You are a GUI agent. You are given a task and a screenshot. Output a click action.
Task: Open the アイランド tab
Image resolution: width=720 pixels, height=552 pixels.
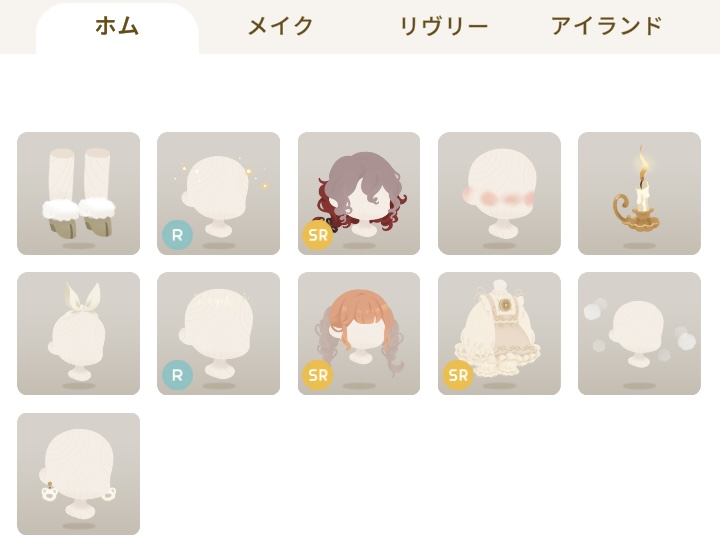607,26
